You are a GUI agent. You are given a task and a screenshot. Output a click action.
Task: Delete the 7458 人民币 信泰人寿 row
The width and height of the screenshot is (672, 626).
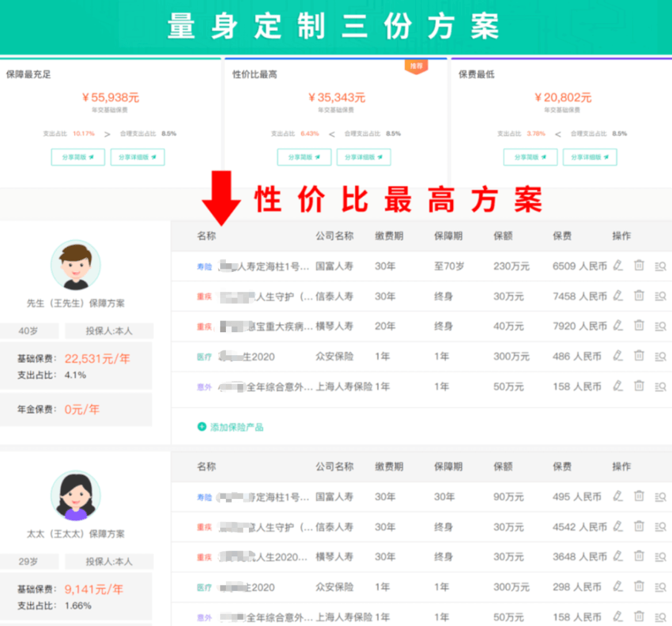[x=639, y=296]
